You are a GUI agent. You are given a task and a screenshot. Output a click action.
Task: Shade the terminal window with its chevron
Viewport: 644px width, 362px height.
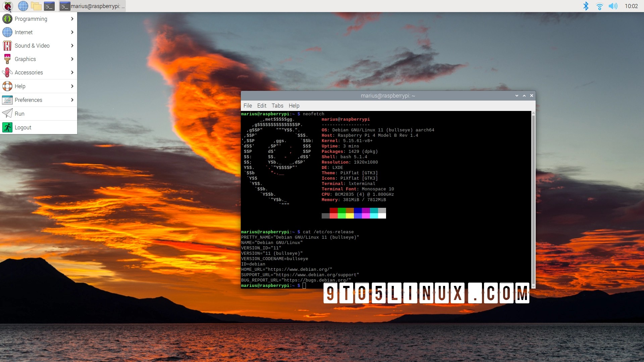tap(517, 96)
